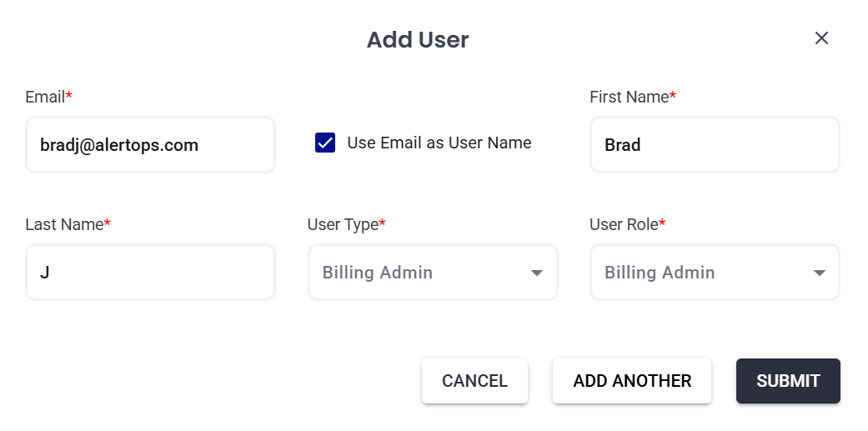Click the User Type dropdown arrow
Image resolution: width=868 pixels, height=431 pixels.
[537, 273]
